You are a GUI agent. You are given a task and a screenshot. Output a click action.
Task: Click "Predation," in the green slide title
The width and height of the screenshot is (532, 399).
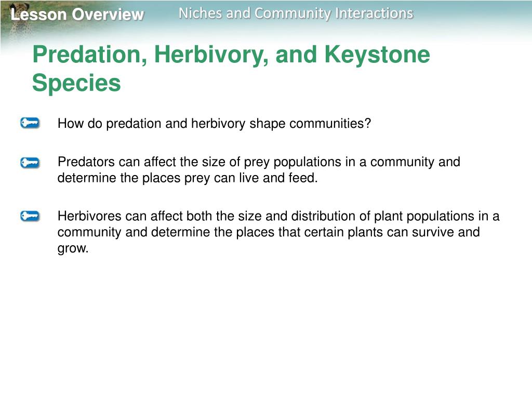pyautogui.click(x=90, y=55)
